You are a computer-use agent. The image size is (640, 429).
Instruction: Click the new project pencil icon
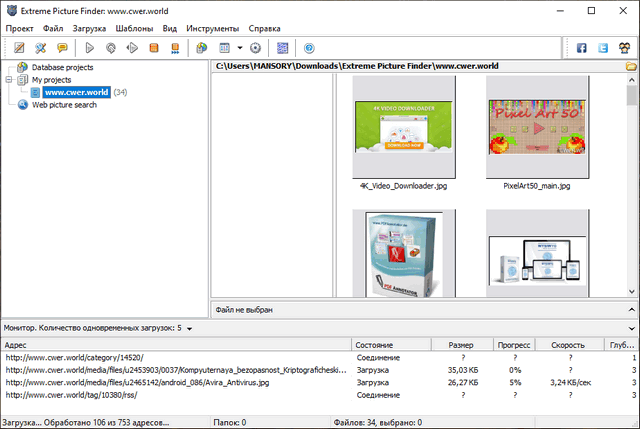pos(18,47)
